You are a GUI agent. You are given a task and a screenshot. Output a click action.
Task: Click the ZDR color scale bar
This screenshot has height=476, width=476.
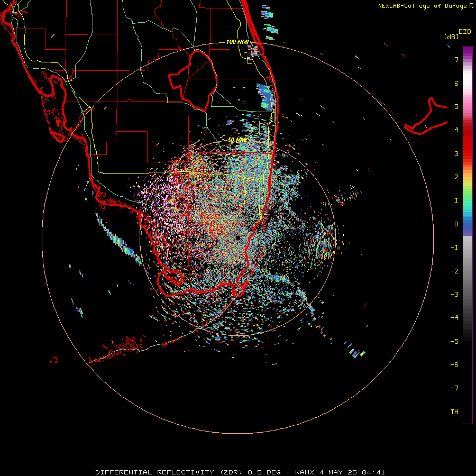click(x=467, y=235)
